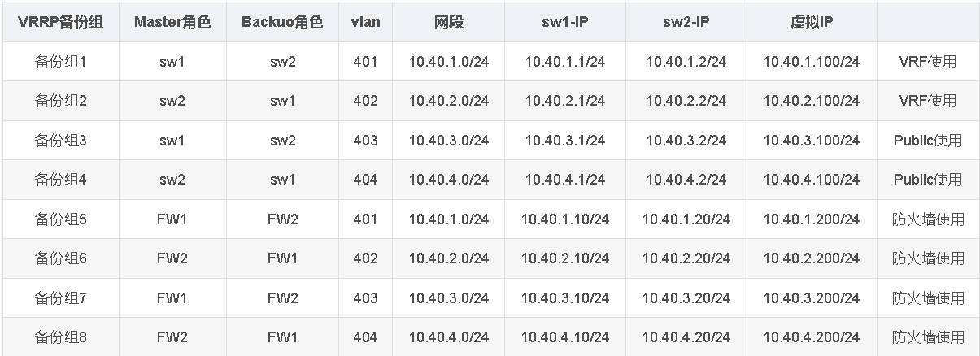Select the vlan column header
980x356 pixels.
point(366,23)
